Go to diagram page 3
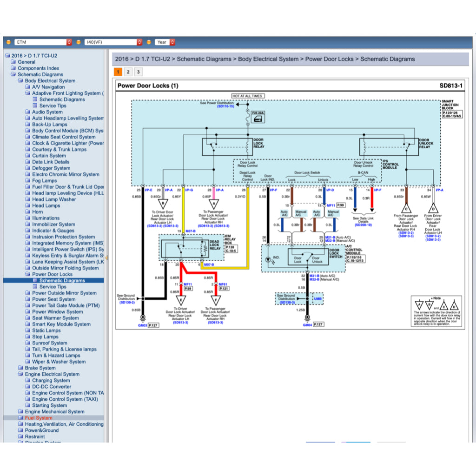 [x=139, y=72]
